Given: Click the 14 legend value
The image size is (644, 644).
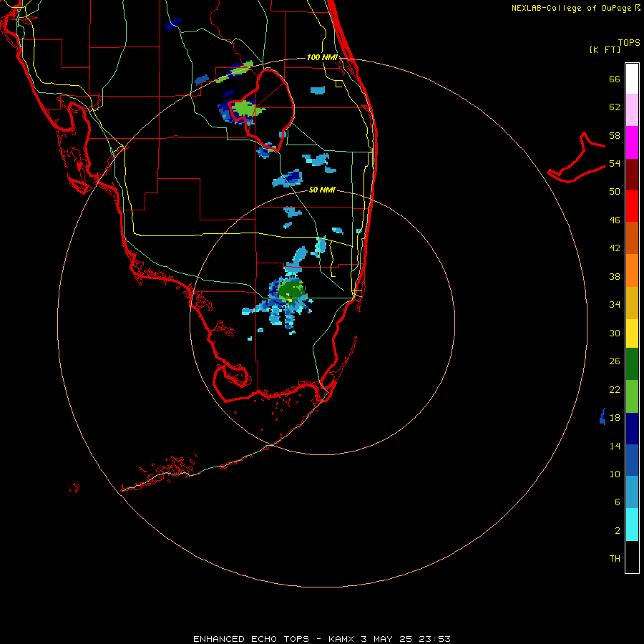Looking at the screenshot, I should point(615,446).
